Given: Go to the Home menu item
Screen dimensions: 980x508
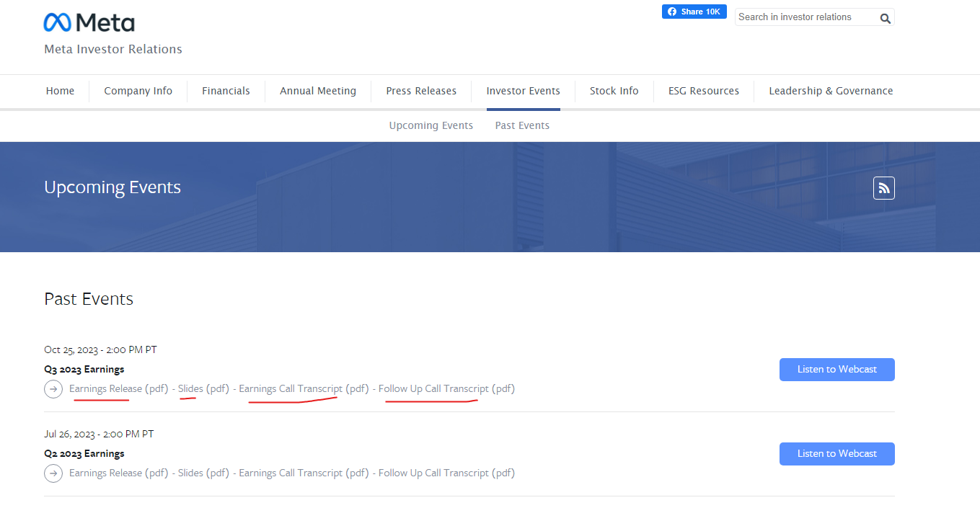Looking at the screenshot, I should (x=60, y=91).
